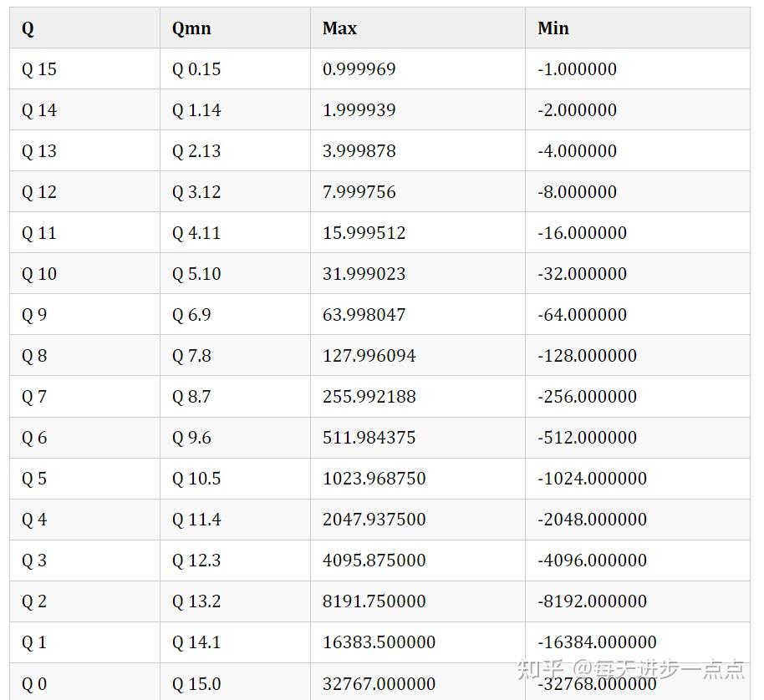Click the -256.000000 min value
The height and width of the screenshot is (700, 764).
click(588, 397)
